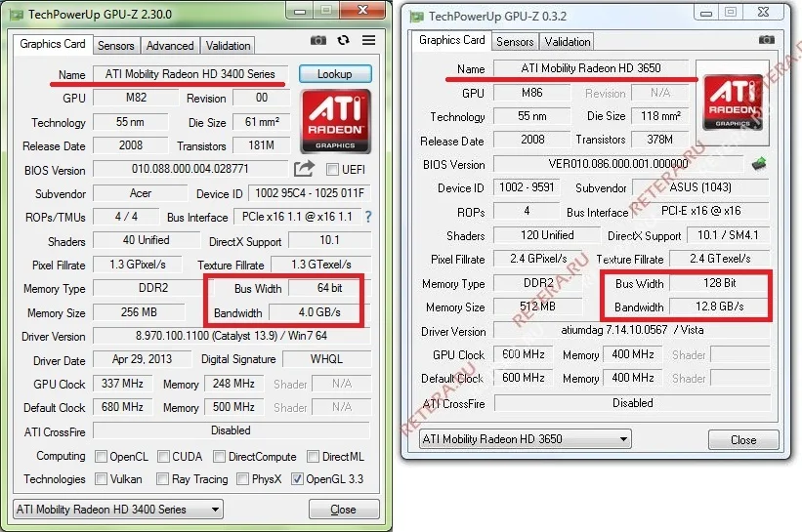
Task: Click the BIOS export share icon
Action: coord(304,168)
